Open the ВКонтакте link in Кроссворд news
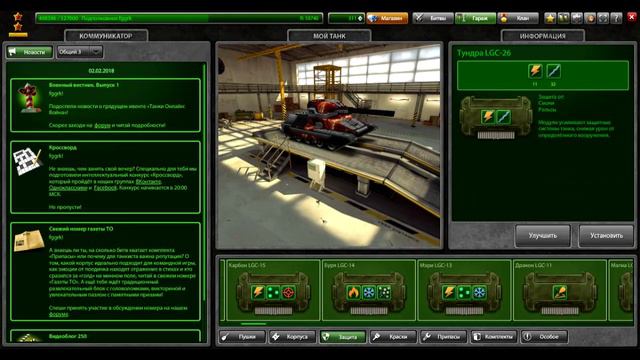This screenshot has width=640, height=360. tap(148, 181)
